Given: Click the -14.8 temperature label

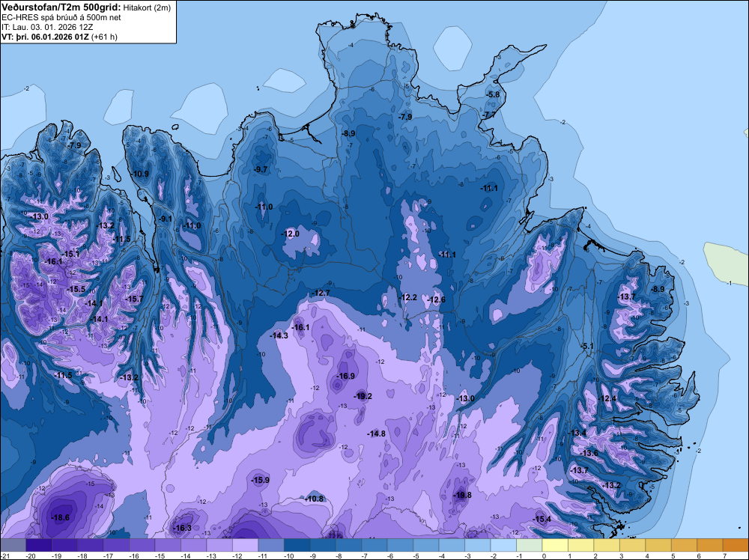Looking at the screenshot, I should click(x=377, y=434).
